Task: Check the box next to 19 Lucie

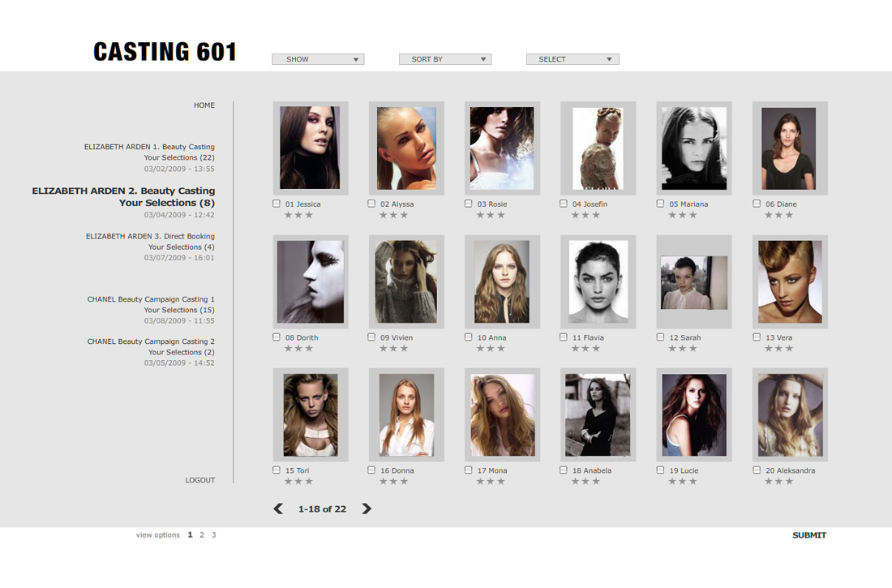Action: click(660, 470)
